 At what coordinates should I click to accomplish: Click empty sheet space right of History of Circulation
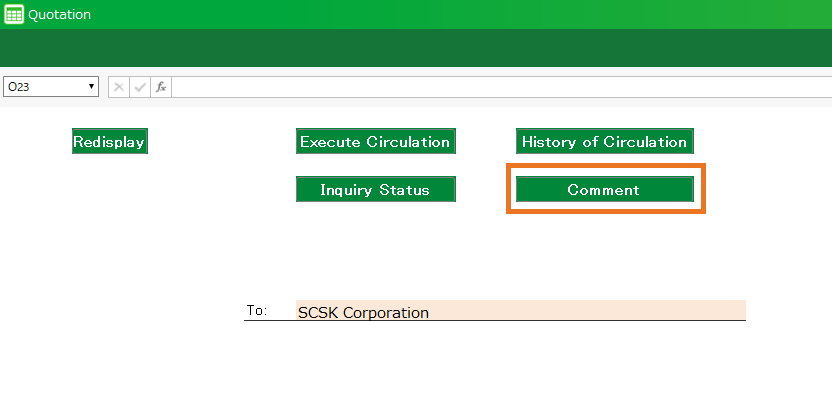pos(765,142)
